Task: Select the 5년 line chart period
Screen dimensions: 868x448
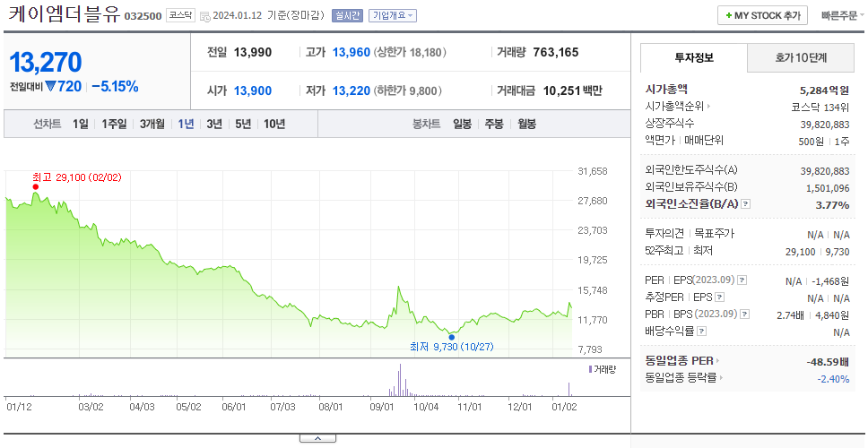Action: [x=243, y=124]
